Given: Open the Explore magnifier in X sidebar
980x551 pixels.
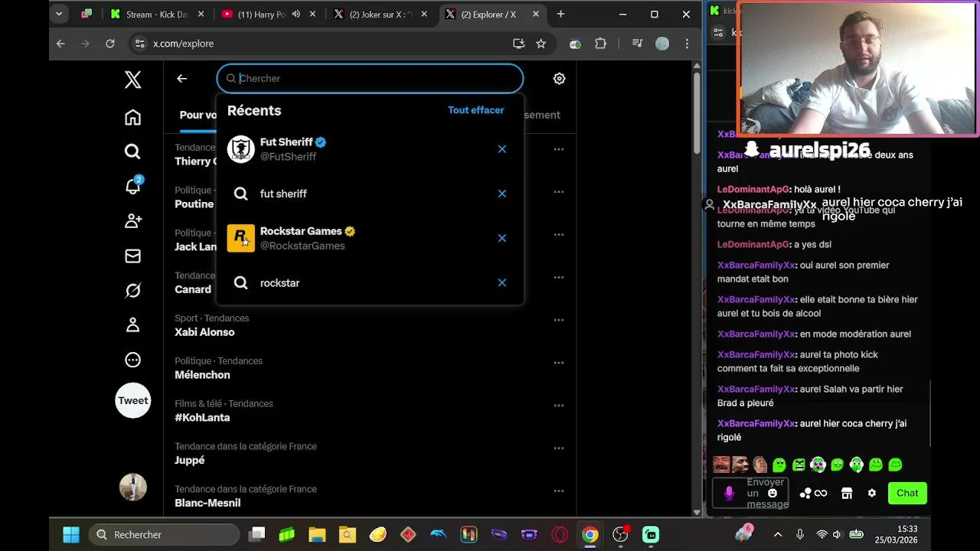Looking at the screenshot, I should tap(133, 152).
